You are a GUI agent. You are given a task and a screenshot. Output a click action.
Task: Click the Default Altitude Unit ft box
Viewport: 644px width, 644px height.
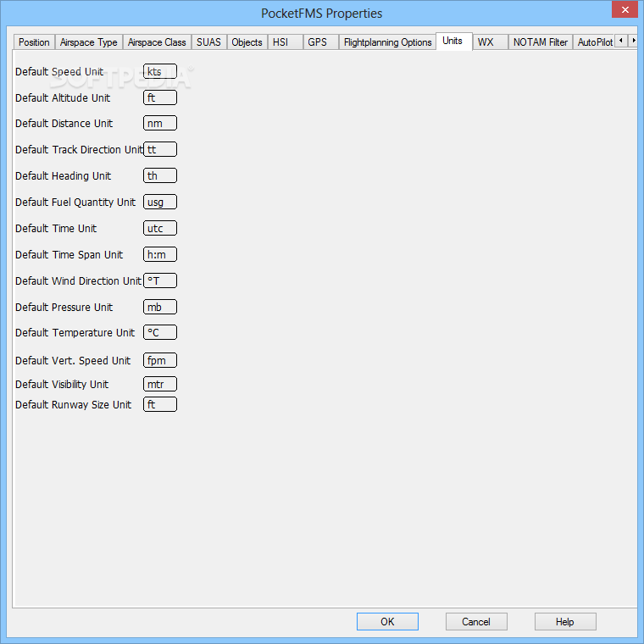tap(160, 97)
